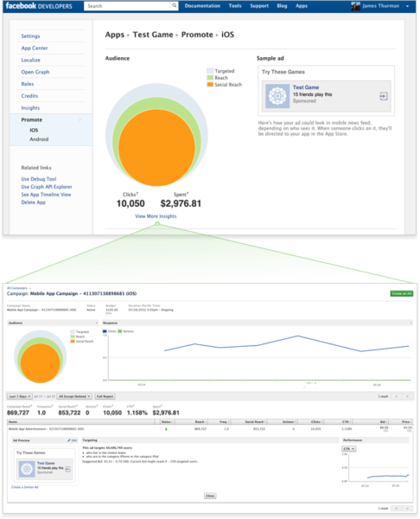Click install icon in the Ad Preview

67,469
